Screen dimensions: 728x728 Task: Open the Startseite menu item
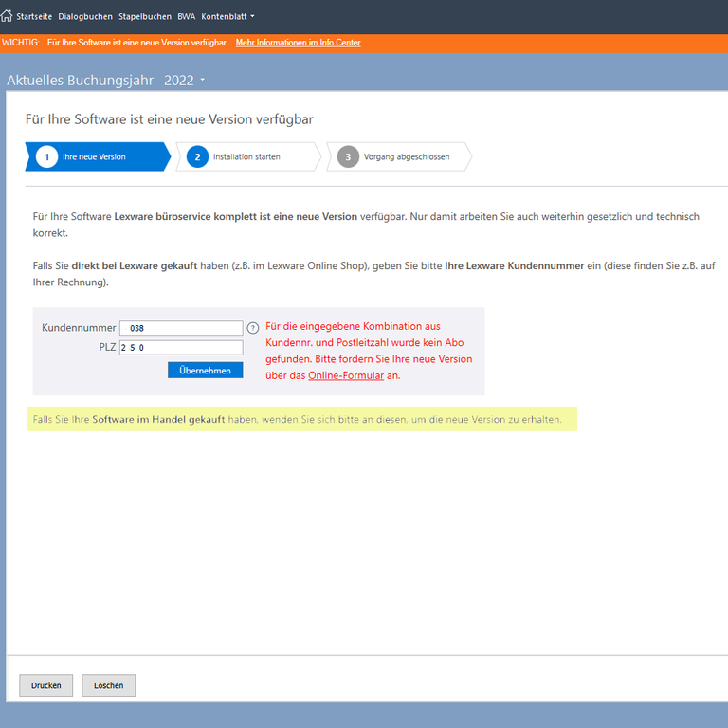tap(34, 17)
